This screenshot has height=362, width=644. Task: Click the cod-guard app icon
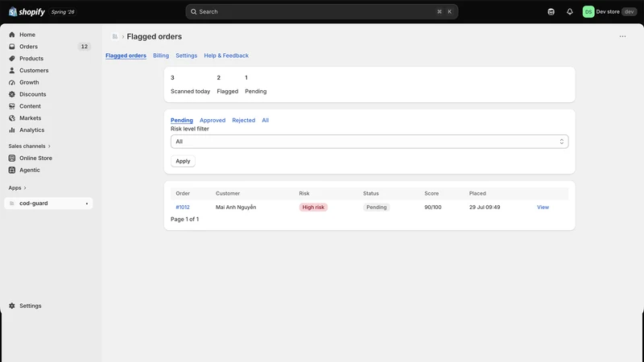click(x=12, y=204)
